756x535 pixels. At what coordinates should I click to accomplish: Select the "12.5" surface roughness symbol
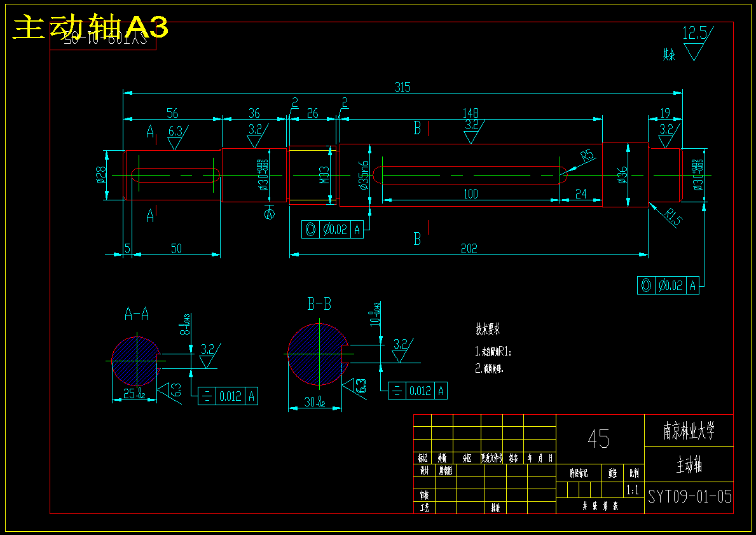[x=697, y=43]
